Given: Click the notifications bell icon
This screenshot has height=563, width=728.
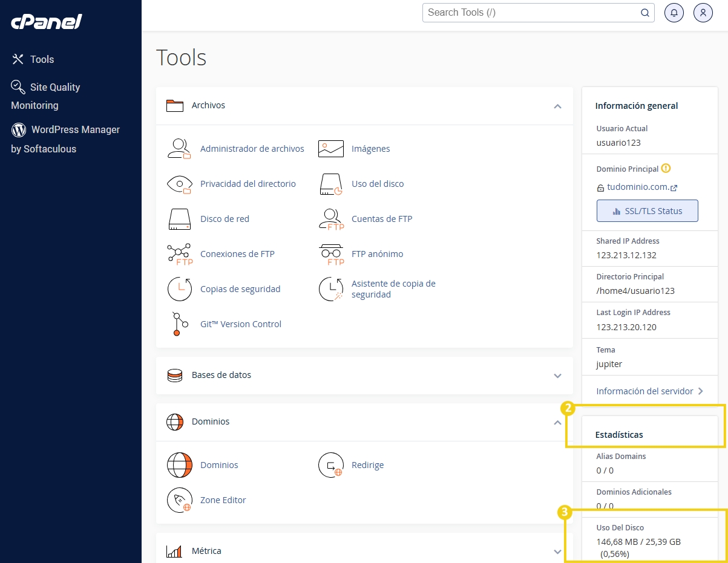Looking at the screenshot, I should click(674, 12).
